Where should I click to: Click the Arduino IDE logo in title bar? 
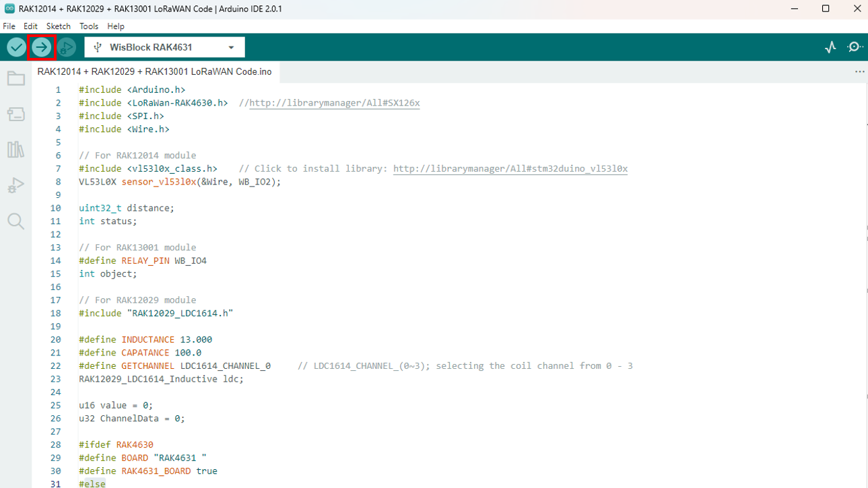pyautogui.click(x=9, y=9)
